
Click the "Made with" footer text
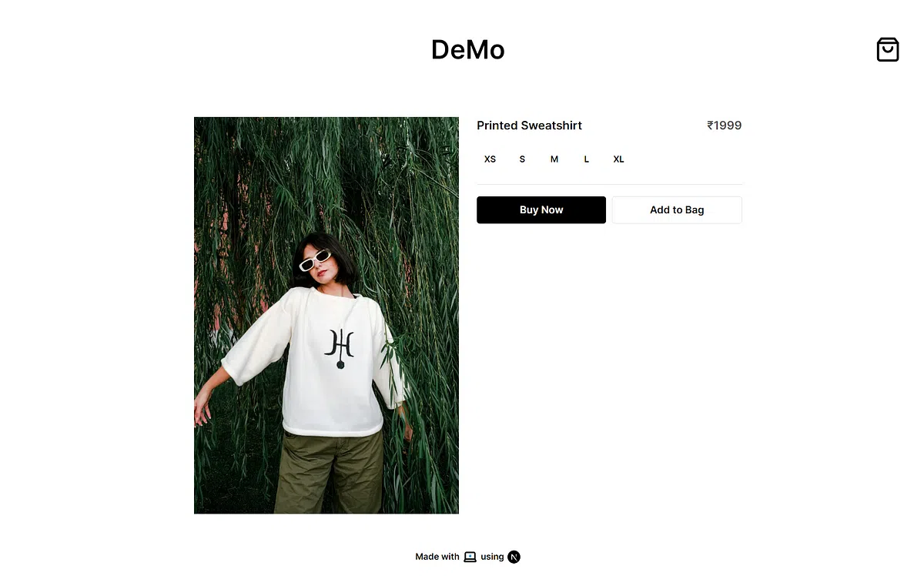pos(437,557)
